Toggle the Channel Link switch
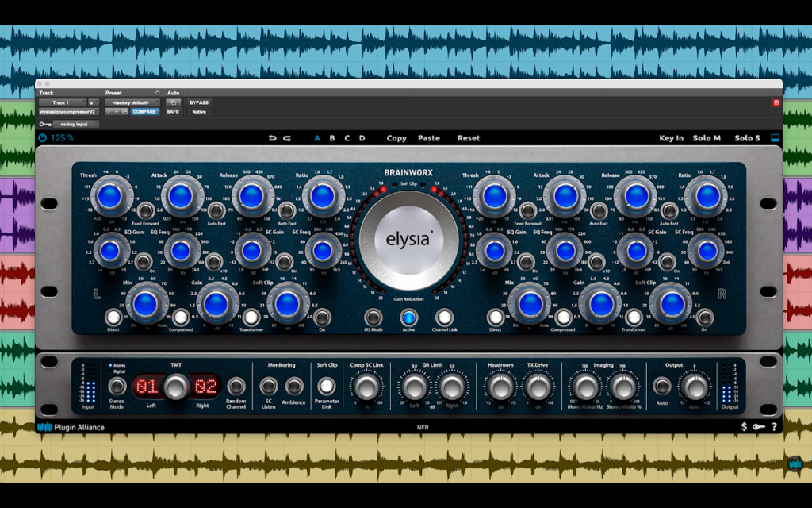812x508 pixels. 444,317
